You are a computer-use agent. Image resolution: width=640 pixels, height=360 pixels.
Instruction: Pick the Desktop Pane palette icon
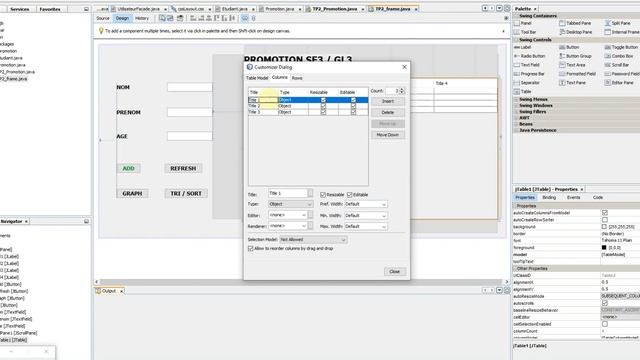tap(562, 32)
